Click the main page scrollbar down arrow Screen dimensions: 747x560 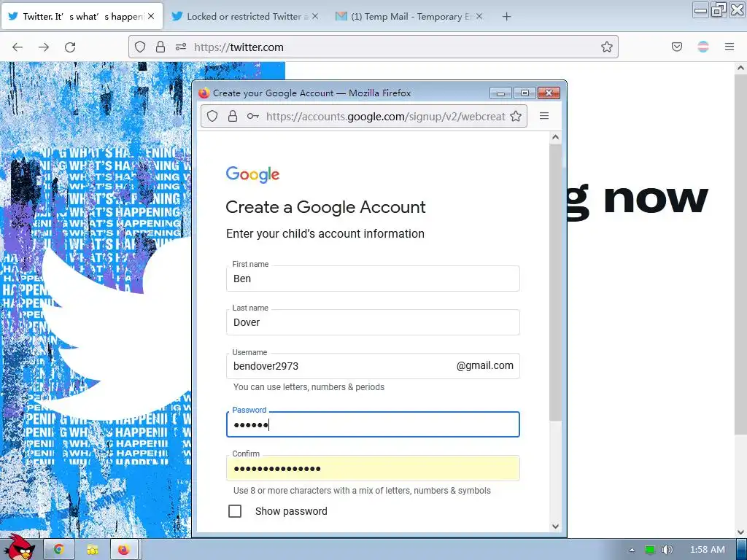click(x=740, y=532)
